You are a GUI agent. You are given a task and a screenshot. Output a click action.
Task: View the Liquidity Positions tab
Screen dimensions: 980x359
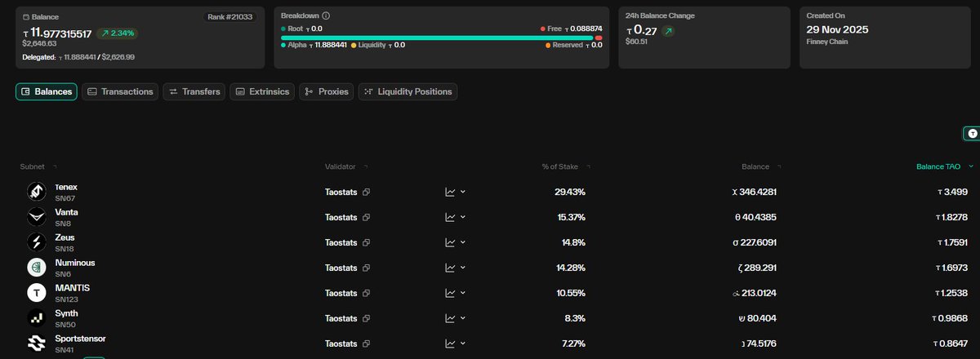point(408,91)
